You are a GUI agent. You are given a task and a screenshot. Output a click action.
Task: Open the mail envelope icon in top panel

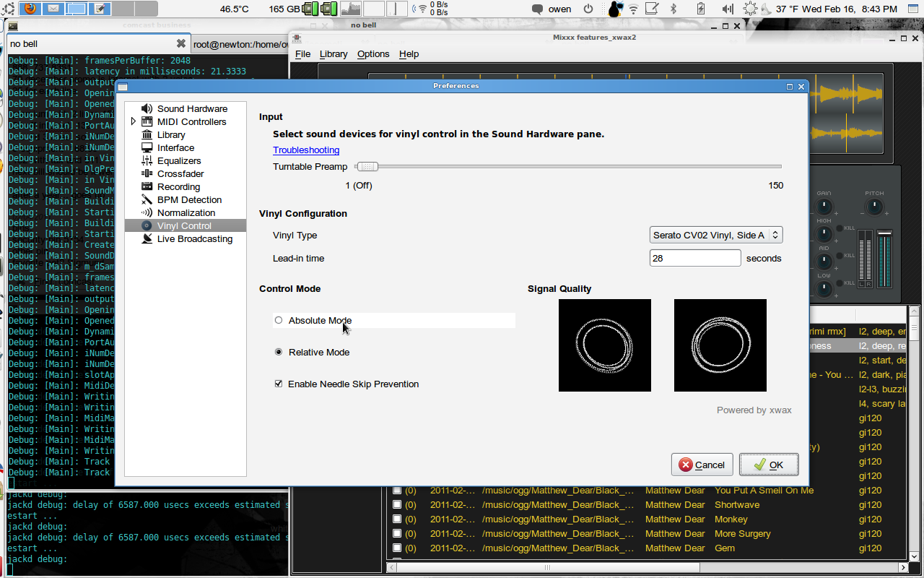[53, 9]
